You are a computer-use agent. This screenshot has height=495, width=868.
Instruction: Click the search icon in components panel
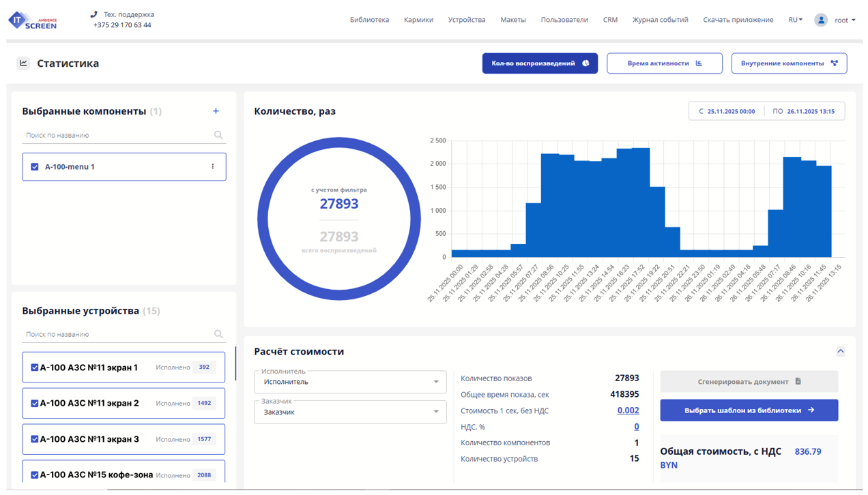coord(218,135)
